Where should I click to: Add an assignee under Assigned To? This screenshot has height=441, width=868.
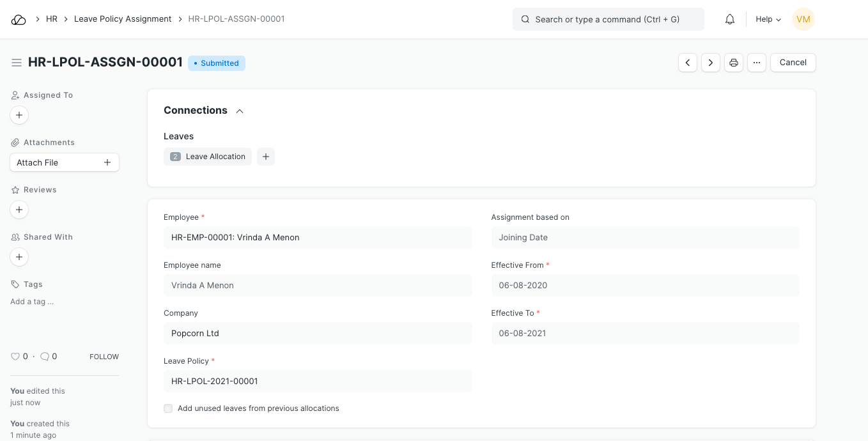(x=19, y=115)
